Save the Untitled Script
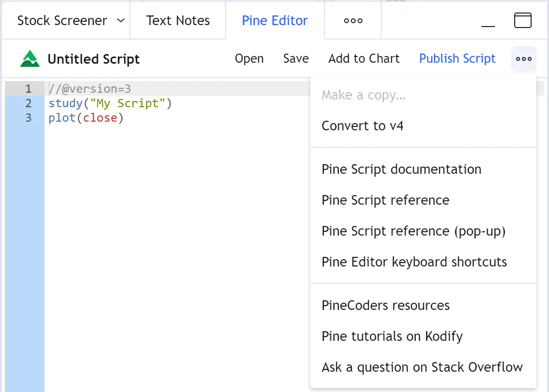 [x=296, y=59]
